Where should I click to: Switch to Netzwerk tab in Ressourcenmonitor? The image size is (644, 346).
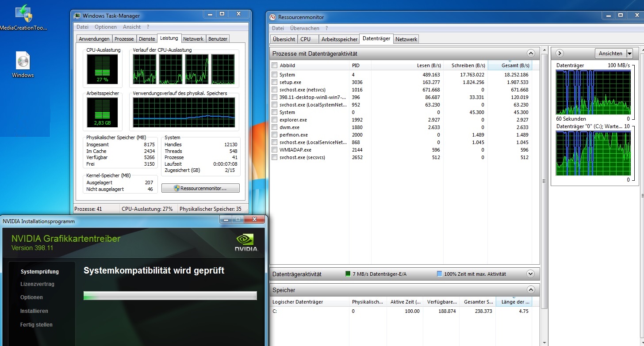406,39
